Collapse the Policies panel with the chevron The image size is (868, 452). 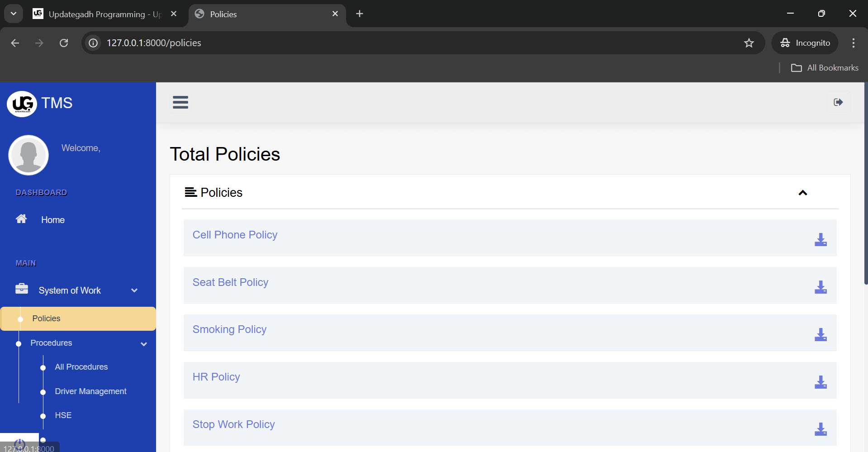coord(803,193)
